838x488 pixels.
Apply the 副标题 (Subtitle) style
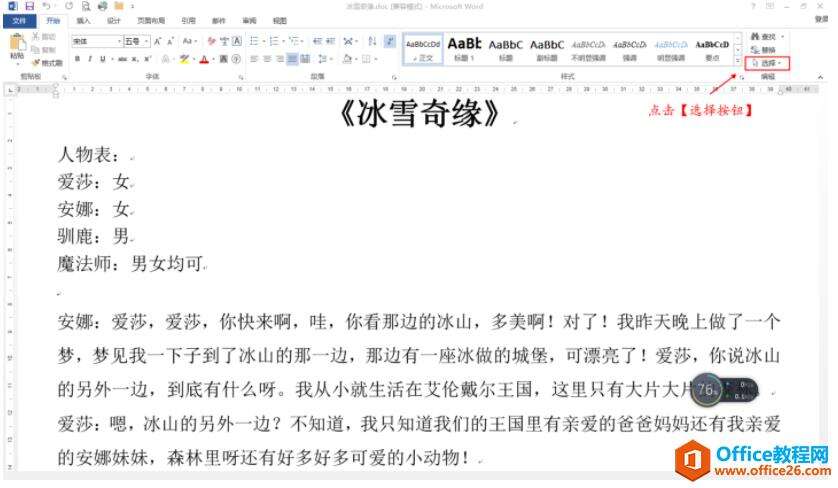click(547, 49)
